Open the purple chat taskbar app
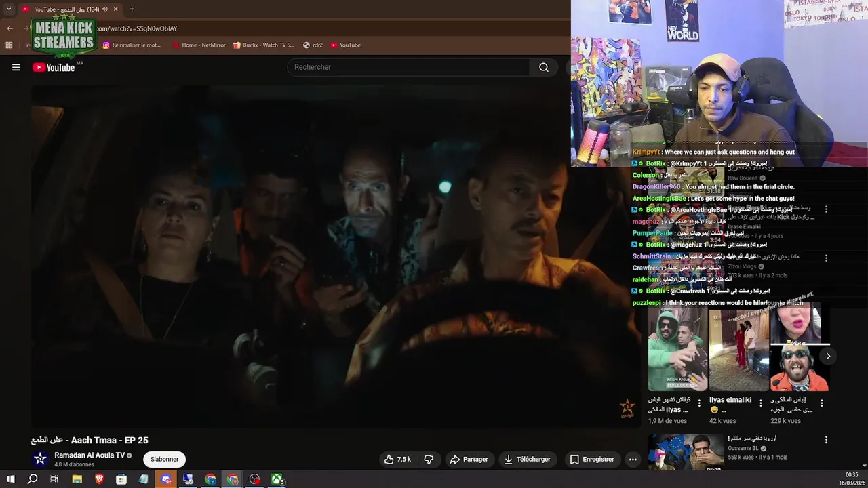The height and width of the screenshot is (488, 868). [x=166, y=479]
